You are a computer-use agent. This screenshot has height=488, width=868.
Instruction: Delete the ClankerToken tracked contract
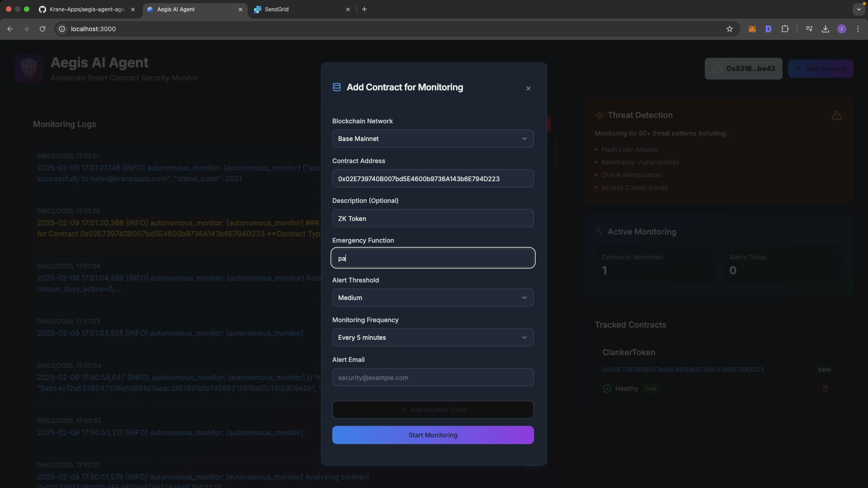click(825, 389)
